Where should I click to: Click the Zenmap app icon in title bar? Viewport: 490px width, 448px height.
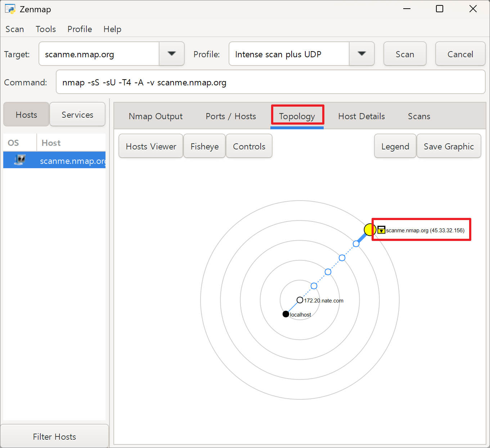click(x=10, y=9)
